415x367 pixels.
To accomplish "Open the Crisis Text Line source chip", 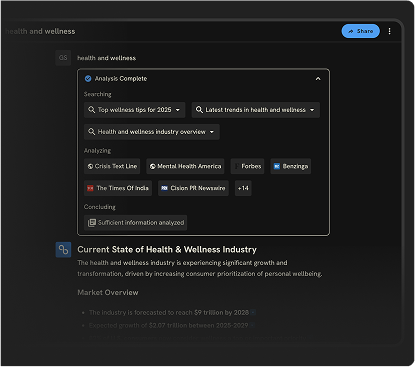I will pyautogui.click(x=112, y=166).
